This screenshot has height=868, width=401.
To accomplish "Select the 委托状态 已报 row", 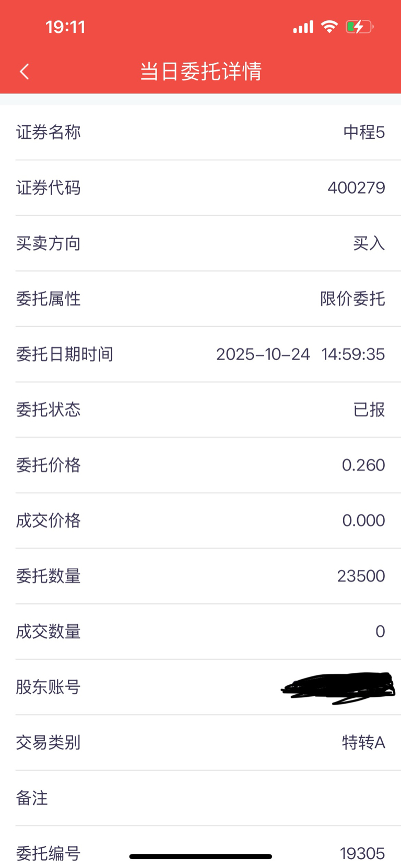I will (x=200, y=410).
